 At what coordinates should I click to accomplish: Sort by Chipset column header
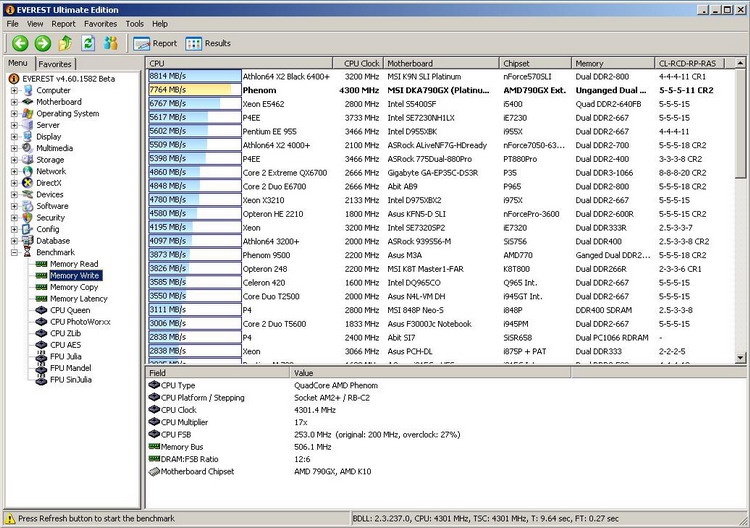(535, 63)
